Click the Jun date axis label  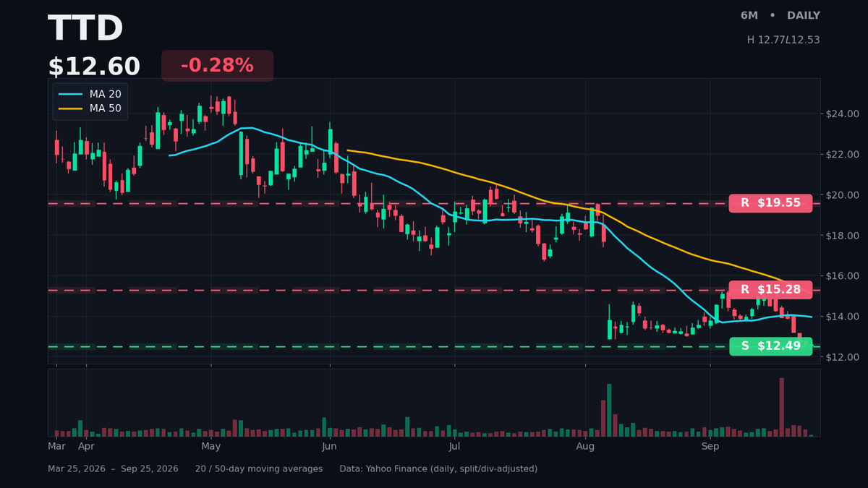coord(330,447)
